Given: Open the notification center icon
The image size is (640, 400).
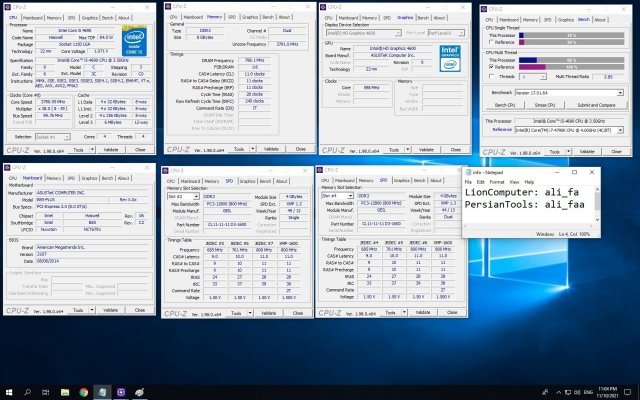Looking at the screenshot, I should pyautogui.click(x=628, y=392).
